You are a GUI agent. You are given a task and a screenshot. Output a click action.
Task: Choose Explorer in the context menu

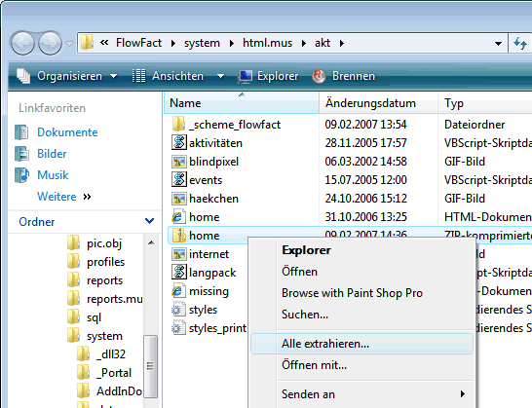point(306,250)
